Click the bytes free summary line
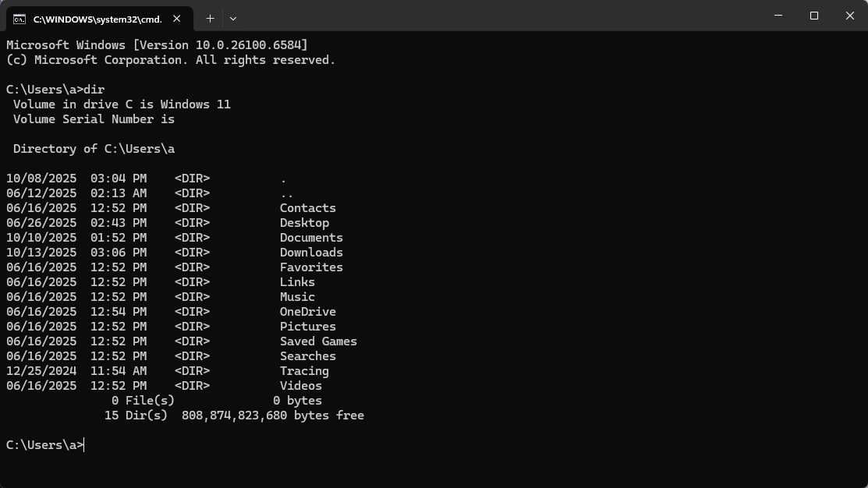 point(234,415)
